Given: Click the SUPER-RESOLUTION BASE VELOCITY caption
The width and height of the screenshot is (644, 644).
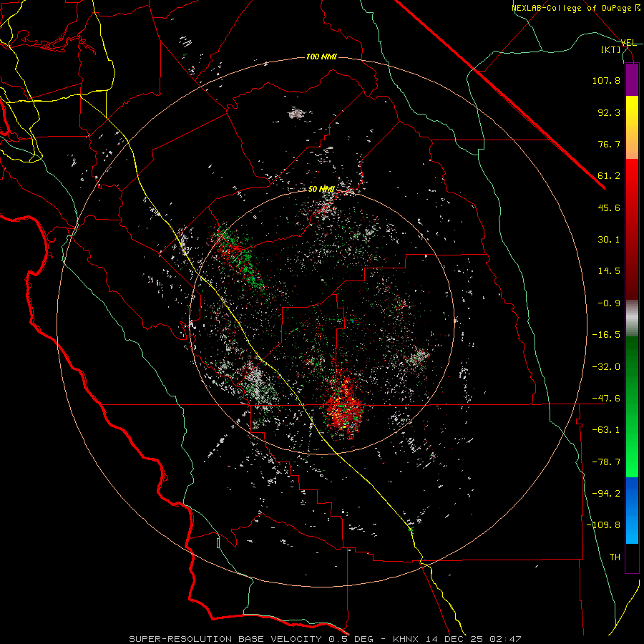Looking at the screenshot, I should point(227,639).
